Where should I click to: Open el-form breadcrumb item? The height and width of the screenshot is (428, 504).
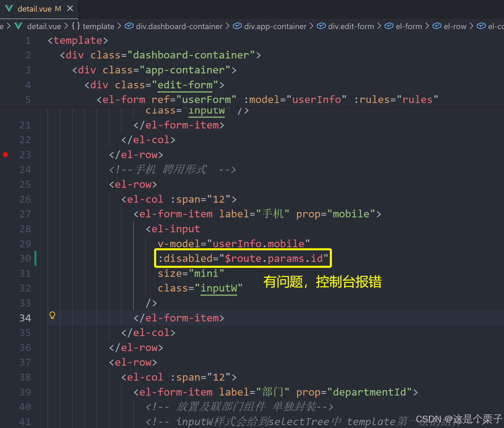(409, 26)
